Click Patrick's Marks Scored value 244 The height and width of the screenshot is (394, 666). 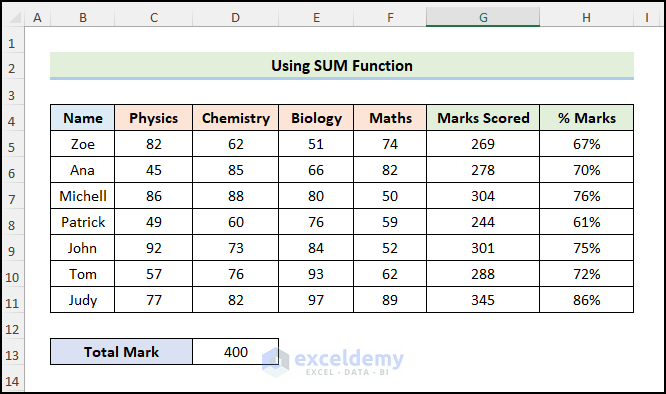[x=483, y=222]
